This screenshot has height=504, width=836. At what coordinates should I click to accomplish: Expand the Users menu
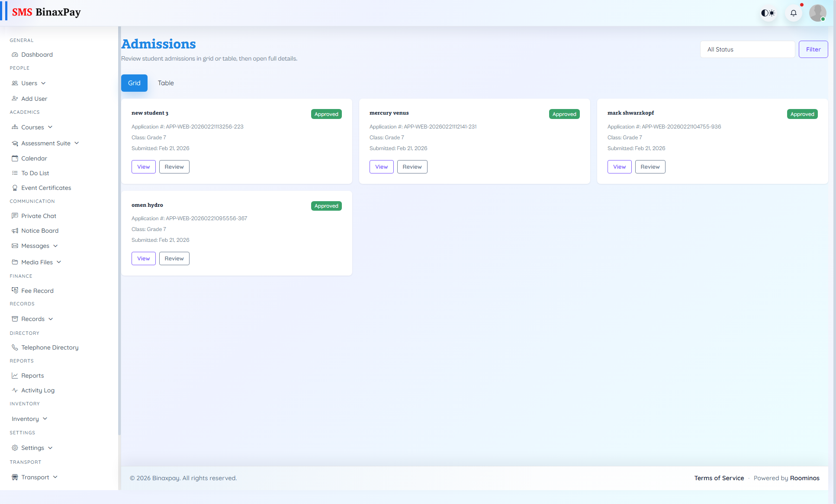[29, 83]
